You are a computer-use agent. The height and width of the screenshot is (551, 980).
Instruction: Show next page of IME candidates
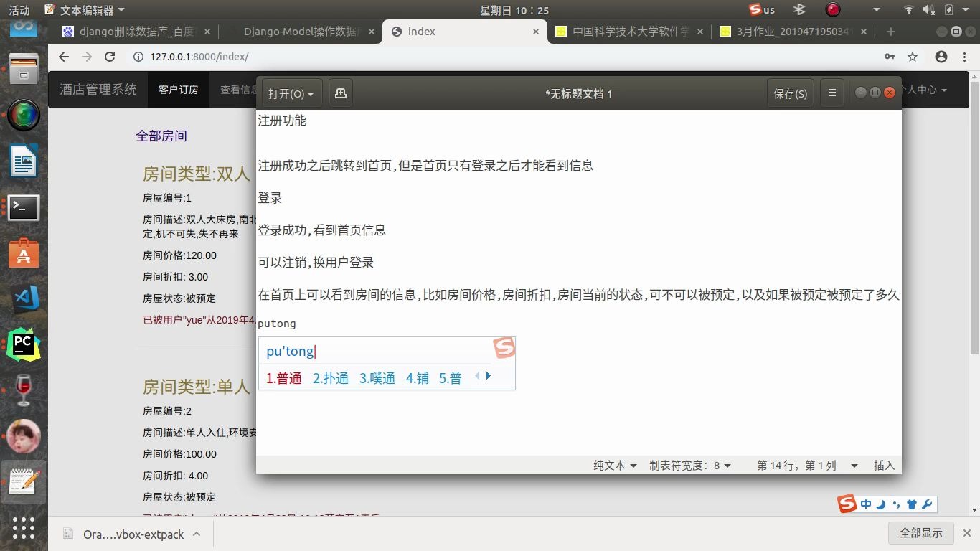pyautogui.click(x=489, y=376)
